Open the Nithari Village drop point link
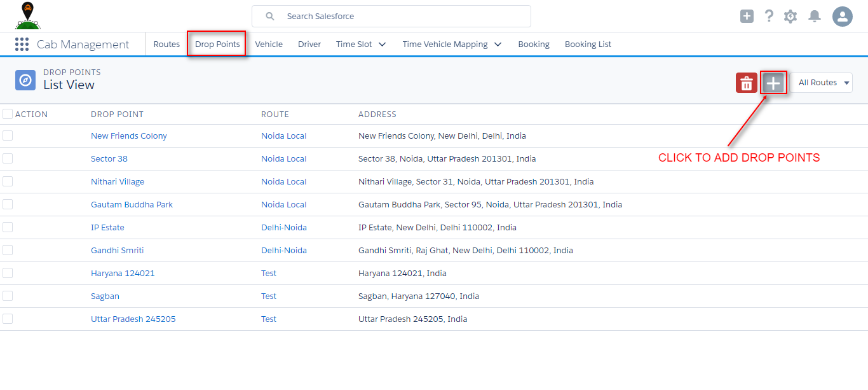 [x=118, y=181]
